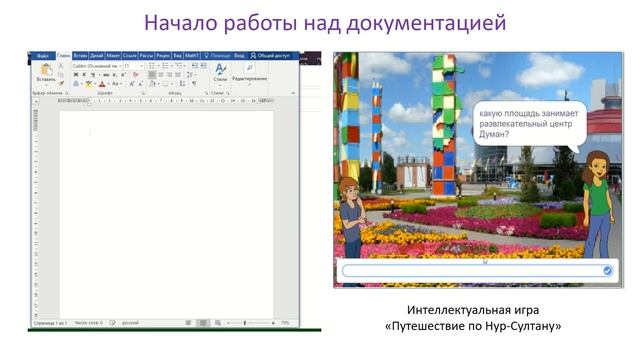Click the Clear Formatting eraser icon
This screenshot has height=360, width=640.
136,75
